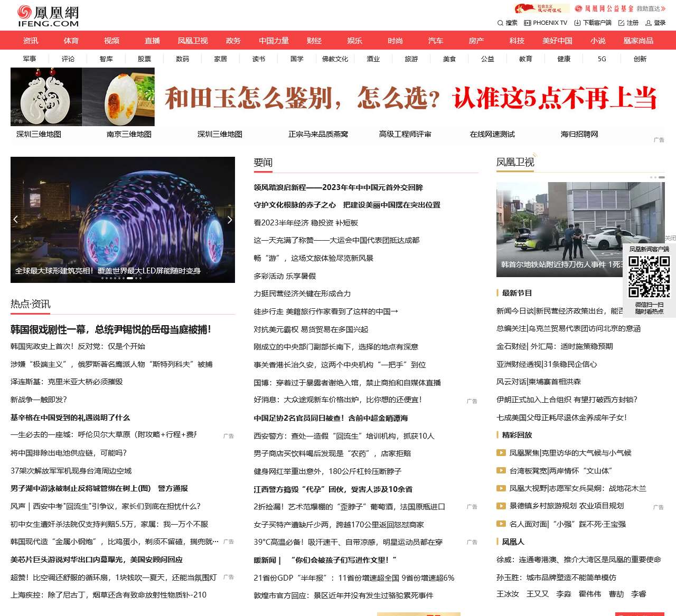The image size is (676, 616).
Task: Advance the carousel to the next slide
Action: pos(230,220)
